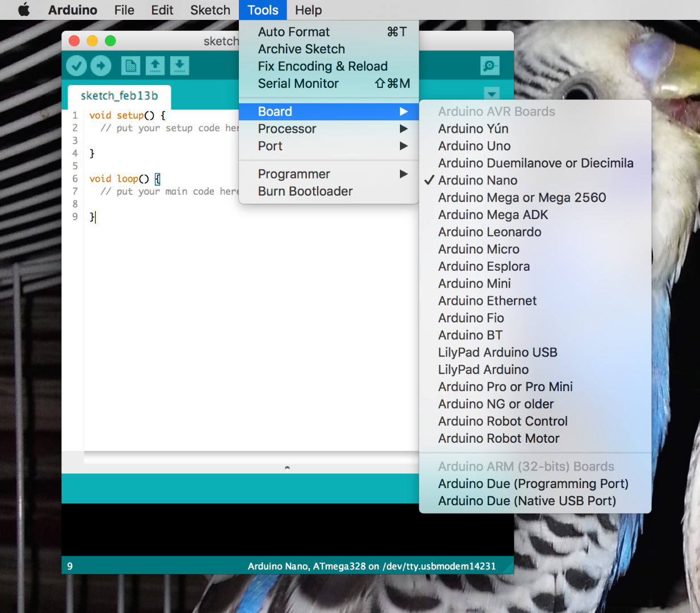This screenshot has width=700, height=613.
Task: Save the sketch using the Save icon
Action: tap(180, 65)
